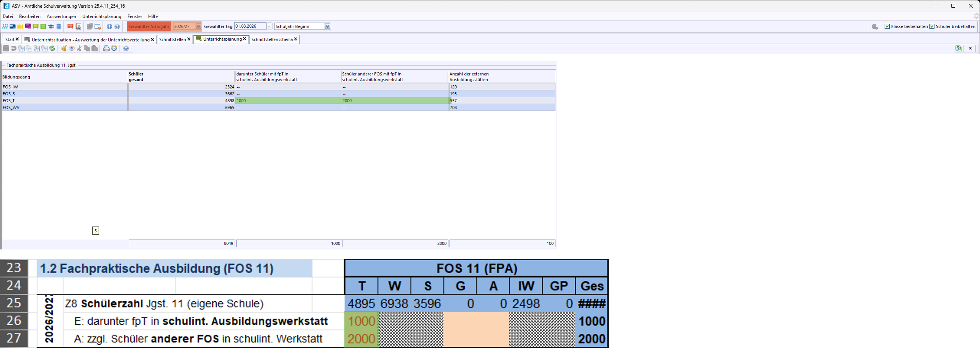Viewport: 980px width, 348px height.
Task: Click the printer icon in the toolbar
Action: click(106, 48)
